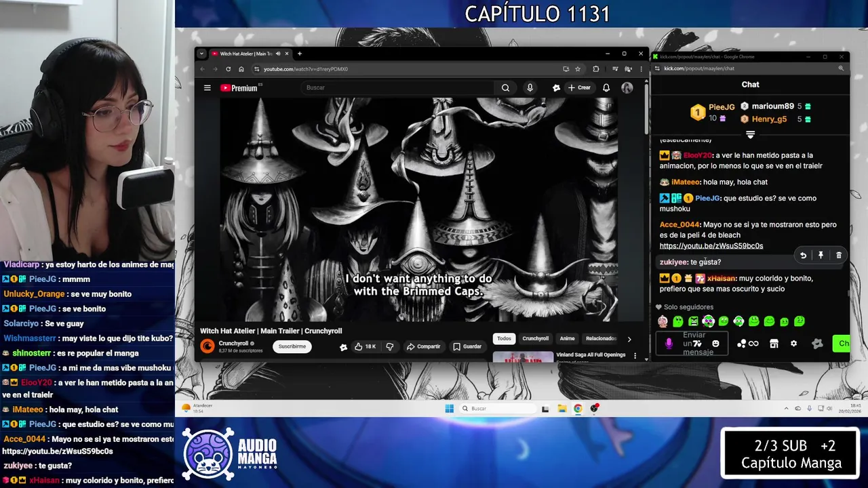This screenshot has height=488, width=868.
Task: Click the Crear button on YouTube
Action: coord(579,87)
